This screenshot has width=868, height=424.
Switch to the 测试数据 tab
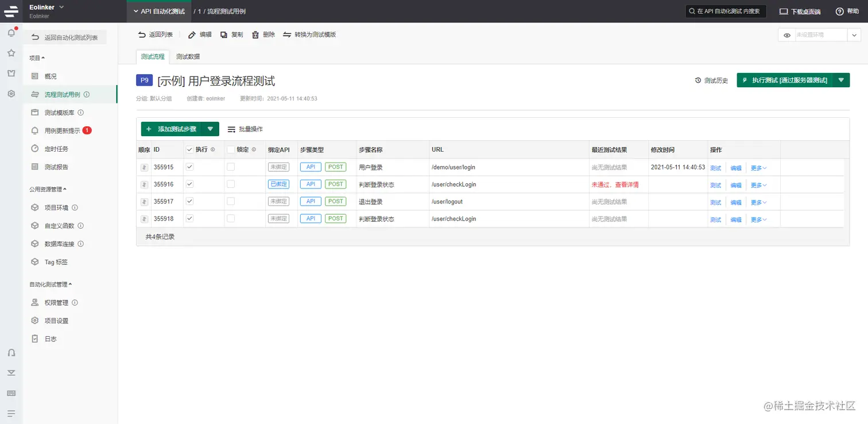point(189,57)
